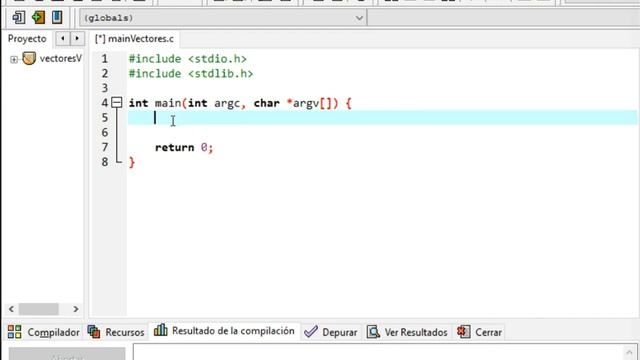640x360 pixels.
Task: Click the green arrow toggle bookmark icon
Action: (x=38, y=17)
